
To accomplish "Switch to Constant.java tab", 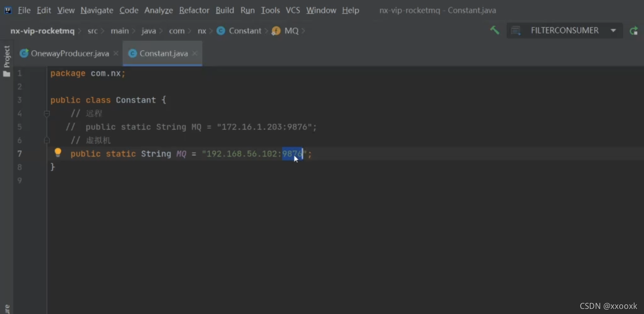I will click(163, 53).
